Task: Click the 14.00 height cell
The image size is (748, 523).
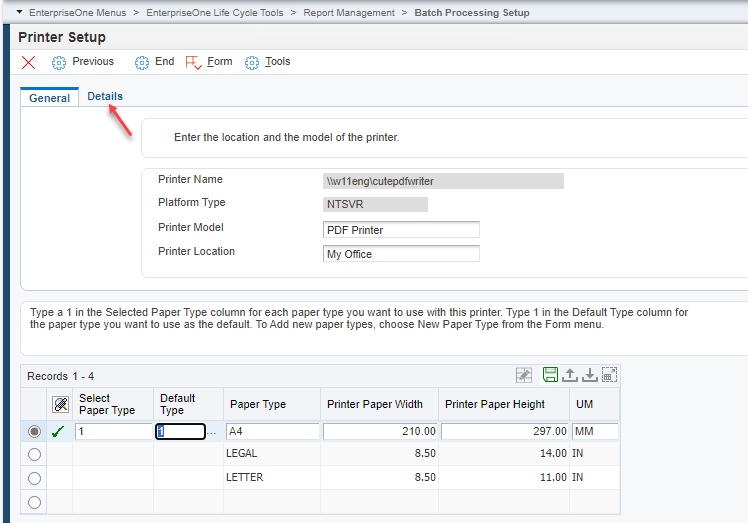Action: point(504,453)
